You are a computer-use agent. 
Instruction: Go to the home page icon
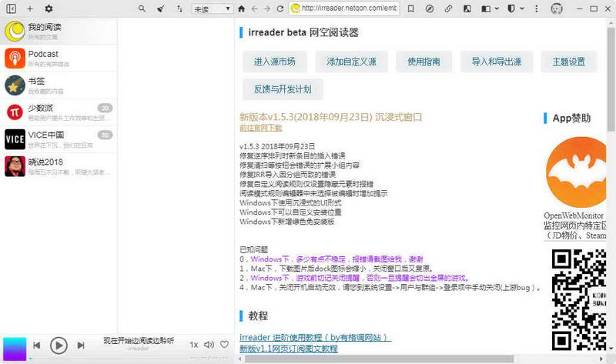point(242,8)
